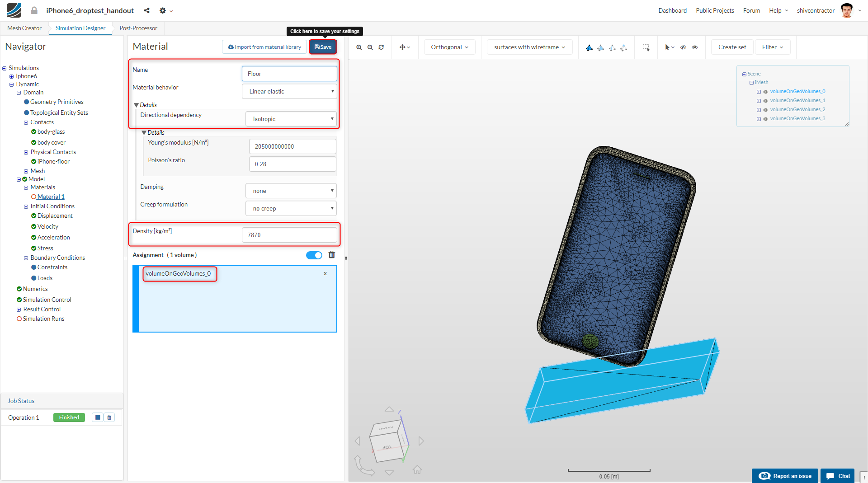Image resolution: width=868 pixels, height=483 pixels.
Task: Reset the viewer zoom with refresh icon
Action: (x=381, y=47)
